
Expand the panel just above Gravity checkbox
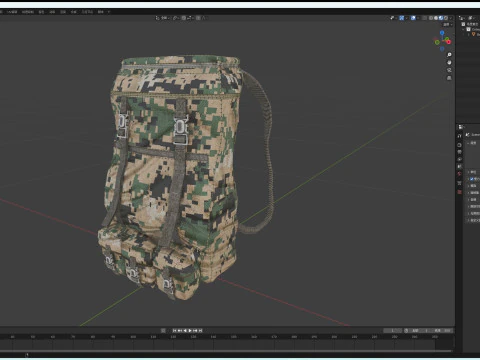pos(468,172)
